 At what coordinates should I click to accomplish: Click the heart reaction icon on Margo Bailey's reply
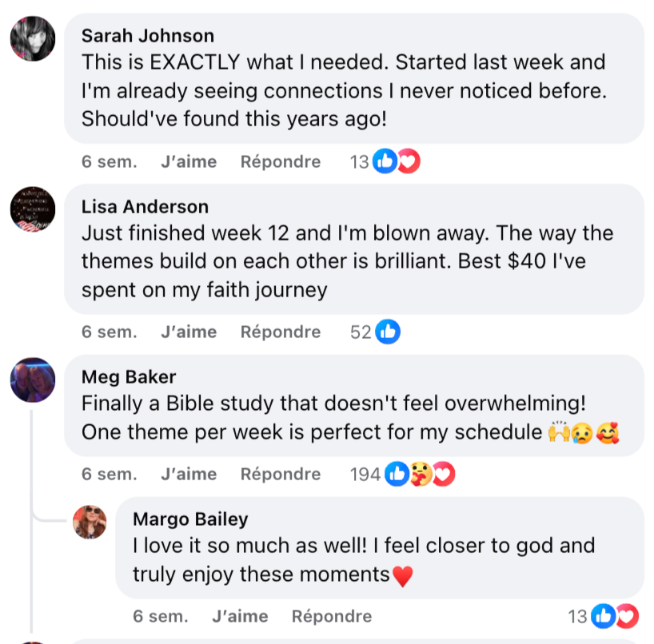click(626, 616)
